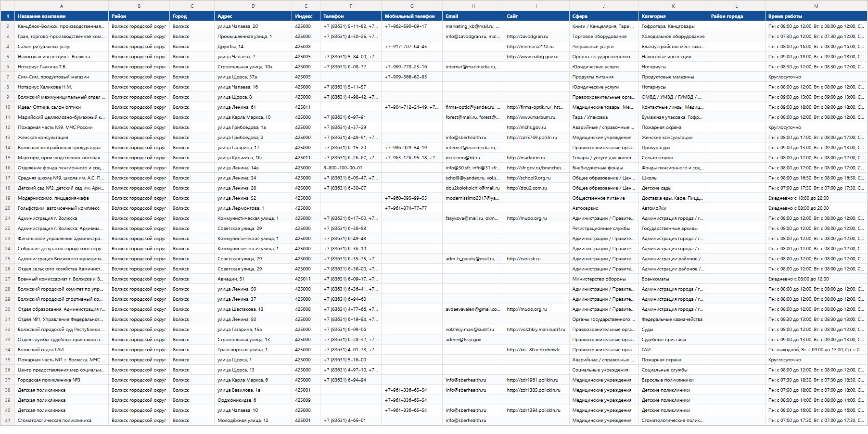The height and width of the screenshot is (434, 868).
Task: Click the 'Email' header cell
Action: click(473, 16)
